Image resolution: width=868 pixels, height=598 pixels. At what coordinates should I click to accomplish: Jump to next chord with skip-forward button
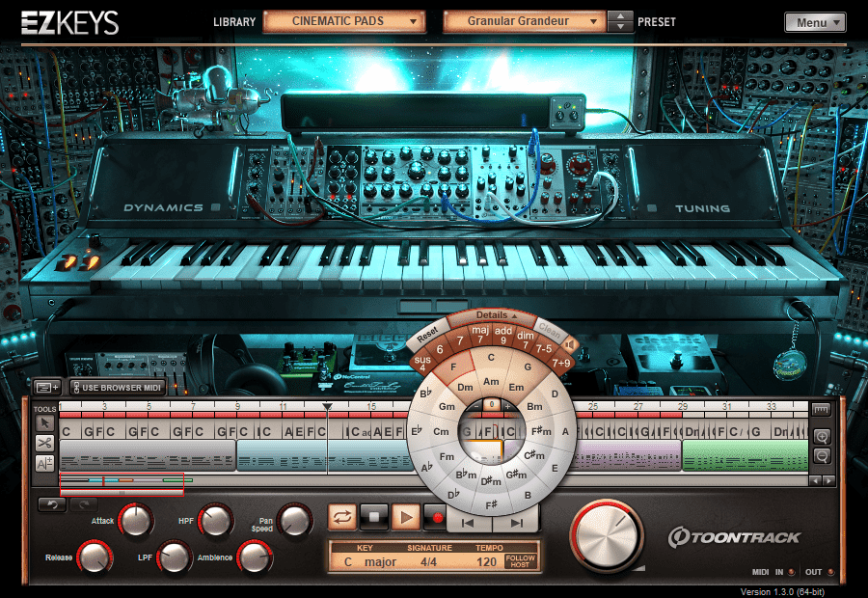coord(516,523)
